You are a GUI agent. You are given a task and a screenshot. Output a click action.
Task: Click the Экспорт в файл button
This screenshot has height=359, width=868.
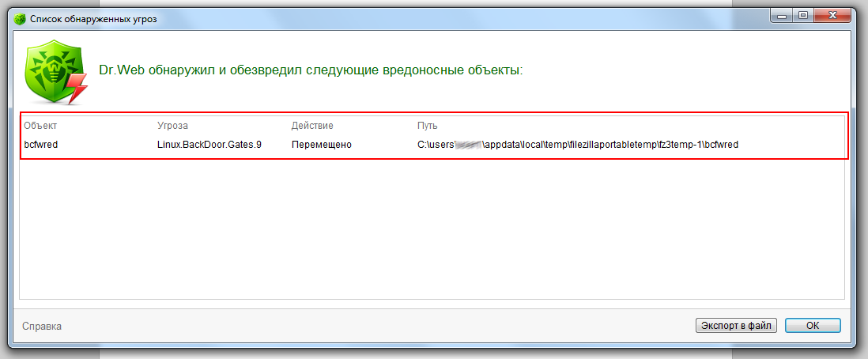(x=736, y=326)
